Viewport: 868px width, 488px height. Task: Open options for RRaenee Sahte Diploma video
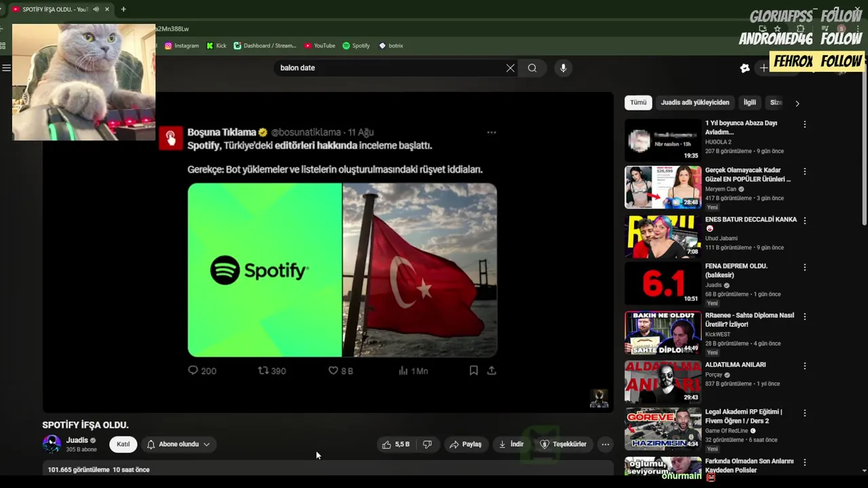click(805, 317)
